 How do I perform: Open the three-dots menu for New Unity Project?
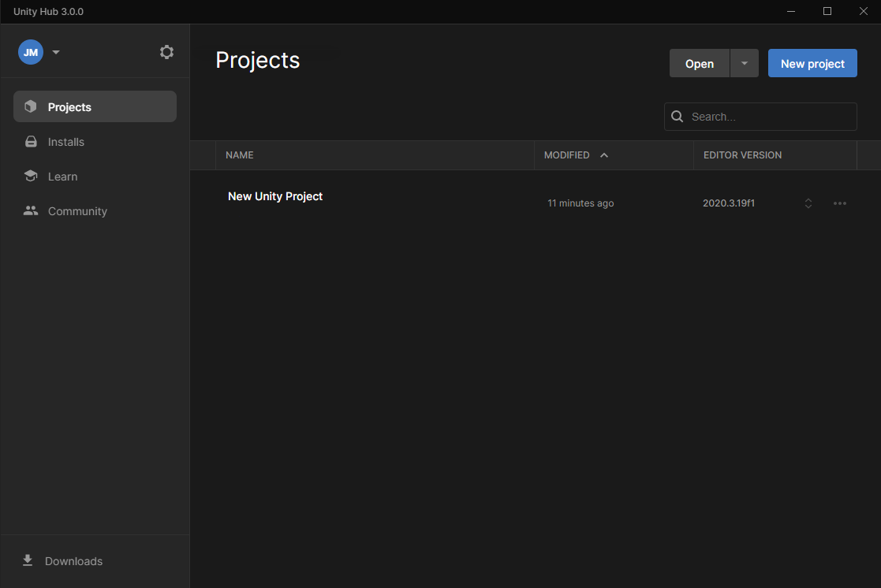click(840, 203)
